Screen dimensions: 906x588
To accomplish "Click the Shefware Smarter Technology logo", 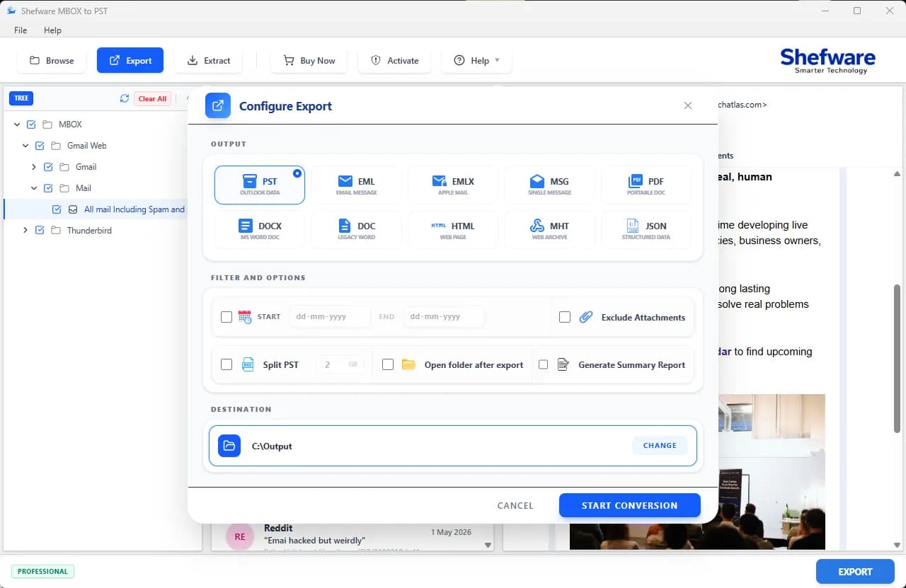I will 827,60.
